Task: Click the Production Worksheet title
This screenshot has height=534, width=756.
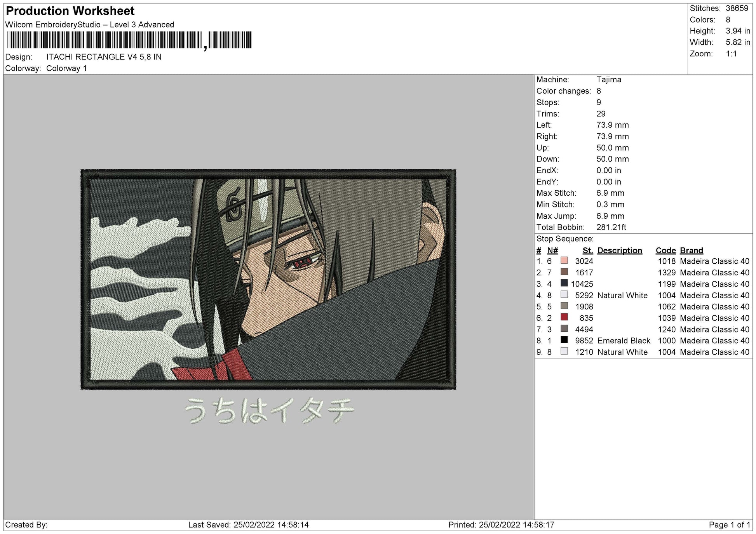Action: [x=70, y=11]
